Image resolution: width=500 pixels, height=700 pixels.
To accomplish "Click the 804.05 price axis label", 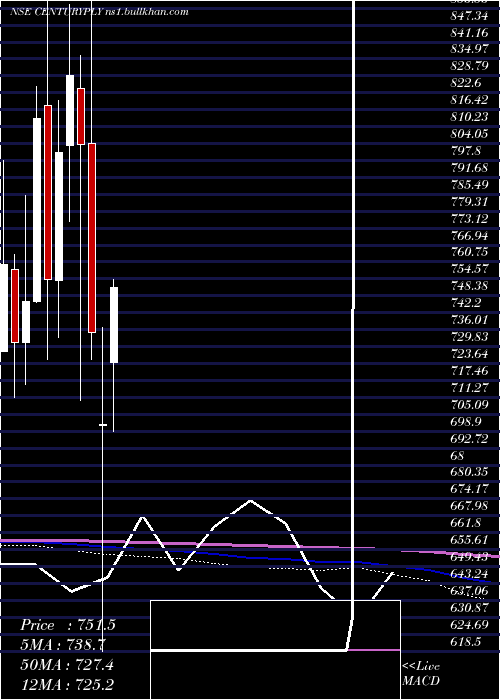I will point(469,134).
